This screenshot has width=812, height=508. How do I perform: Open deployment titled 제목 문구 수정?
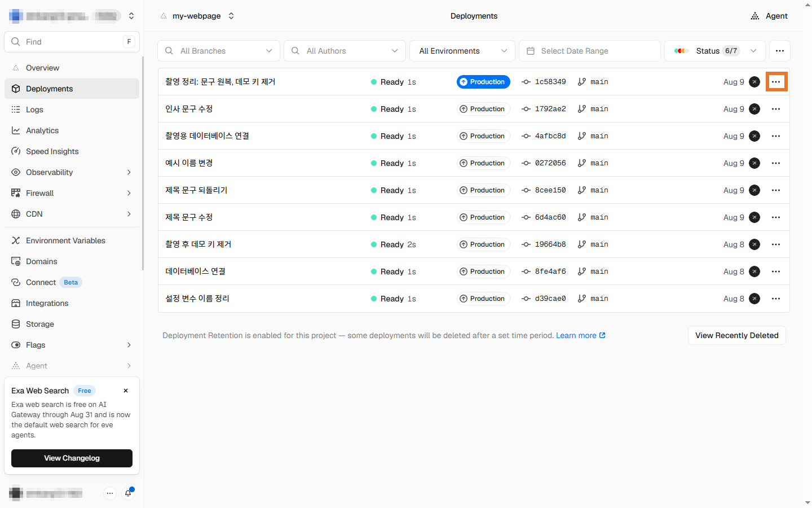pos(189,217)
